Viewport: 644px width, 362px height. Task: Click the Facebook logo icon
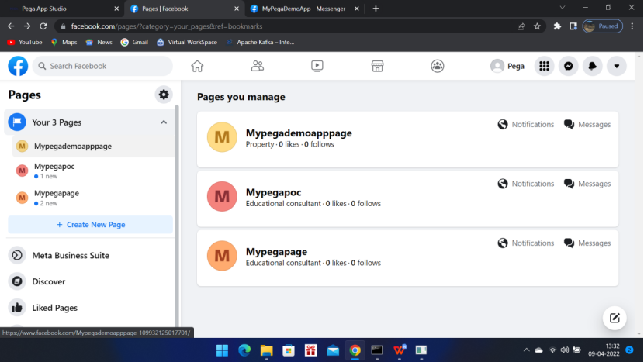[x=18, y=66]
